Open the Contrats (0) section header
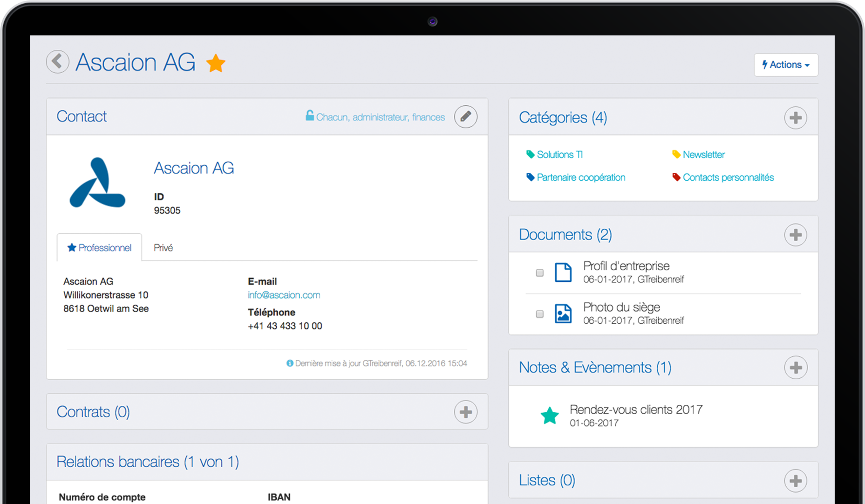This screenshot has width=865, height=504. point(93,412)
